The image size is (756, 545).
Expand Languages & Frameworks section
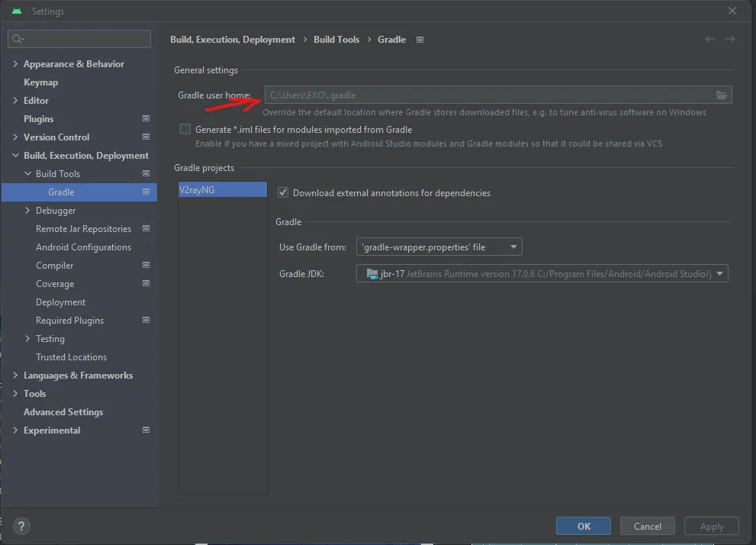pyautogui.click(x=15, y=376)
